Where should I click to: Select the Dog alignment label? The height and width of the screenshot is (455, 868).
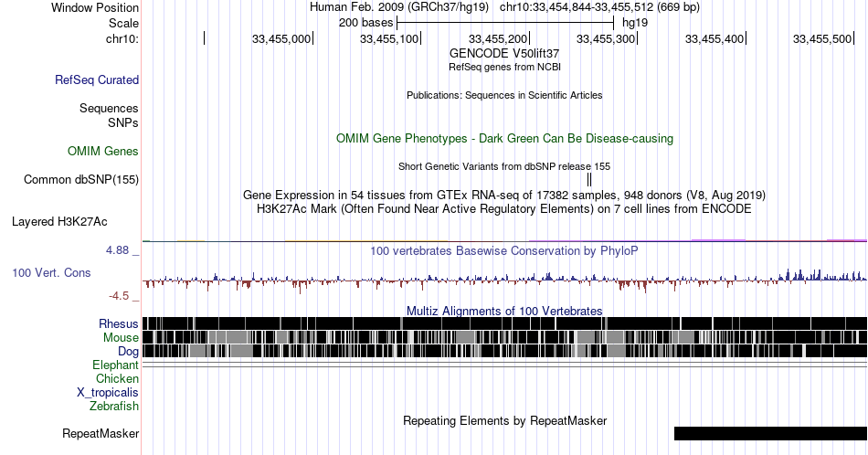[x=129, y=352]
